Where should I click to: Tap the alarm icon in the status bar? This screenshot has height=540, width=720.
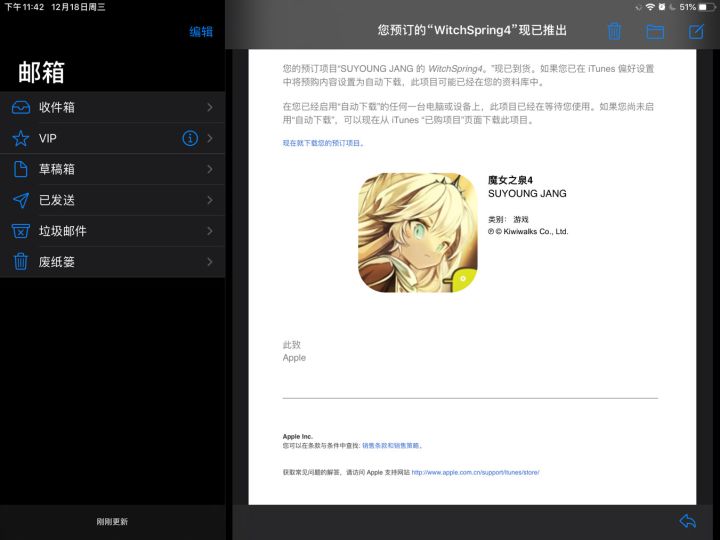pyautogui.click(x=662, y=7)
